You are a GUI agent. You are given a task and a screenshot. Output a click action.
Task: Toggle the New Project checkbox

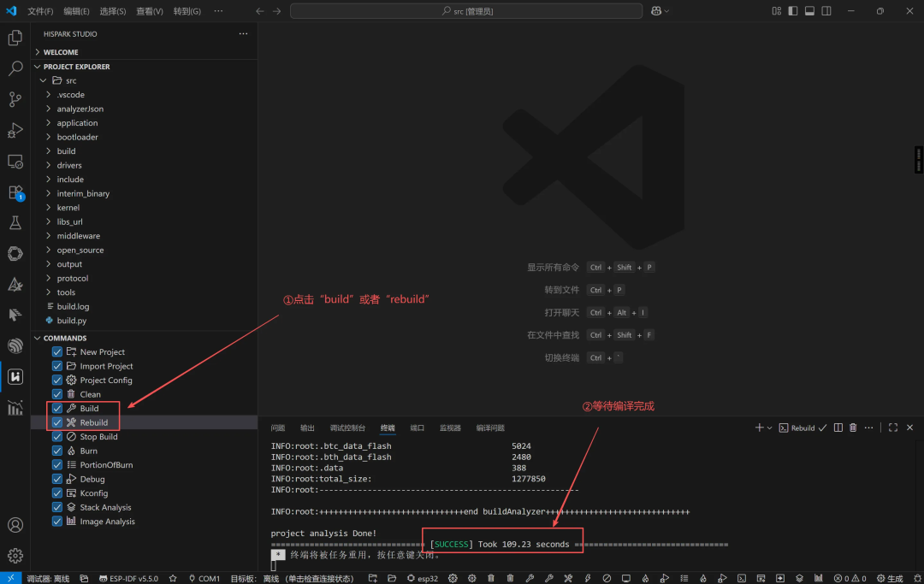pyautogui.click(x=57, y=351)
